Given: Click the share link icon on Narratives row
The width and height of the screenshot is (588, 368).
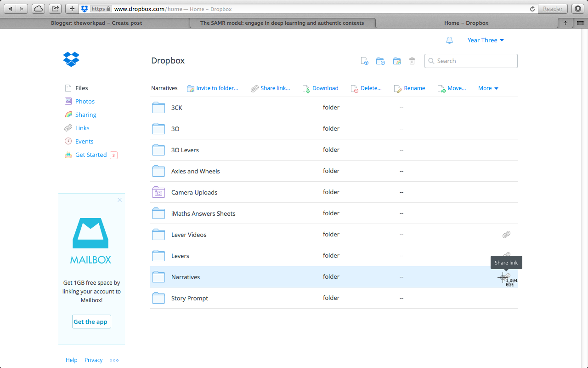Looking at the screenshot, I should (x=506, y=277).
